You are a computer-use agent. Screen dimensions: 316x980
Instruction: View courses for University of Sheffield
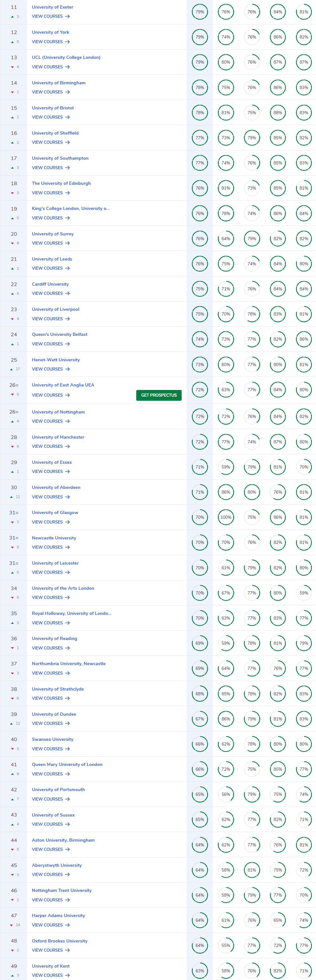(51, 142)
